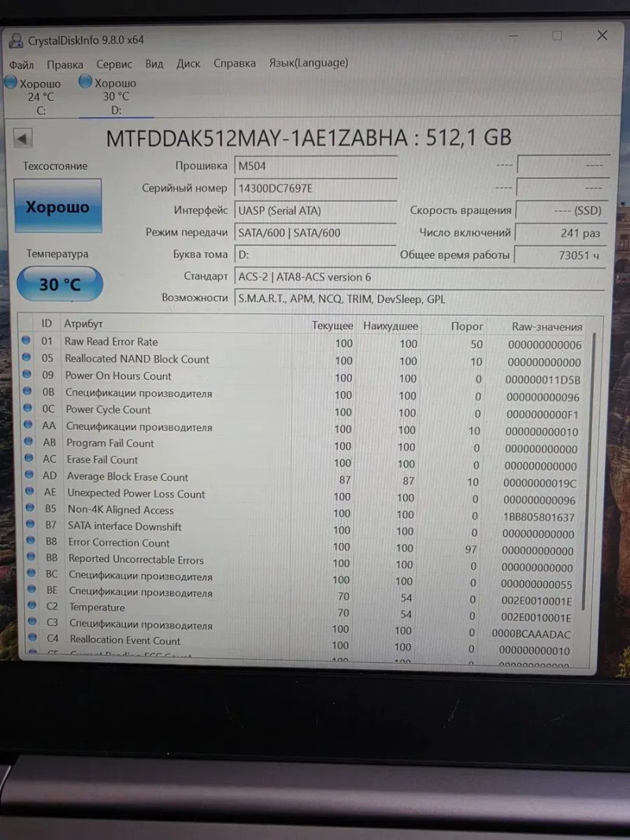Click the attribute list vertical scrollbar

click(590, 472)
